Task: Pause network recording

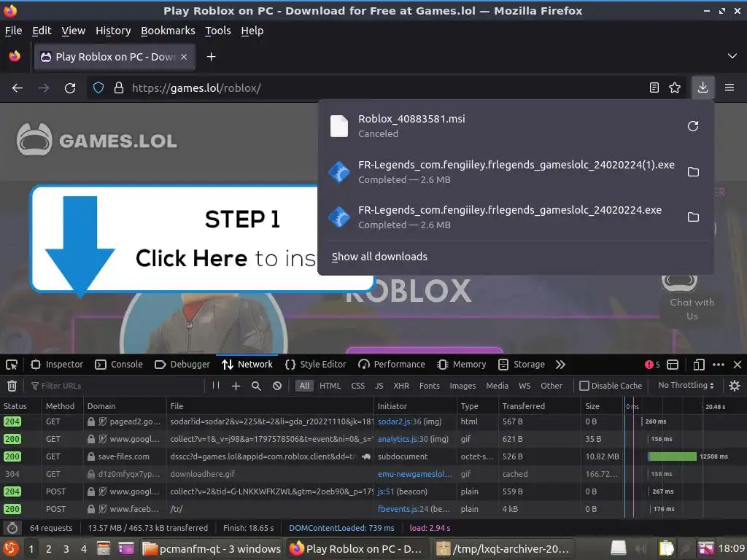Action: (216, 386)
